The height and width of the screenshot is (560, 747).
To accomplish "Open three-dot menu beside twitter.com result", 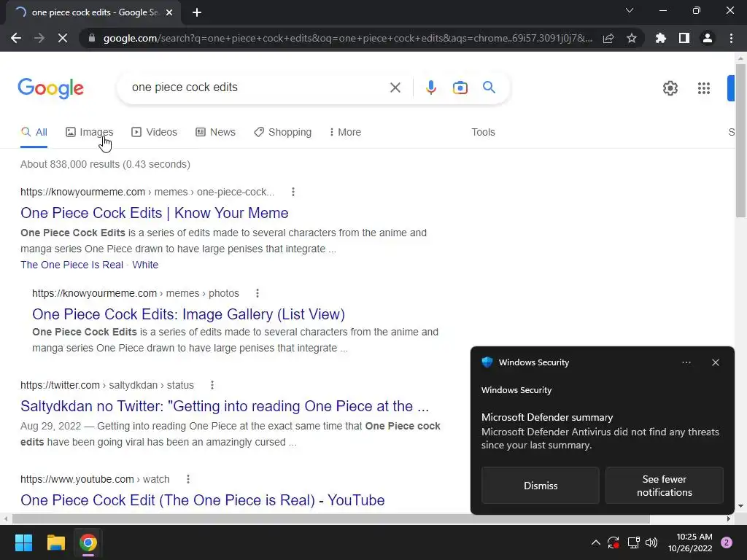I will pos(212,385).
